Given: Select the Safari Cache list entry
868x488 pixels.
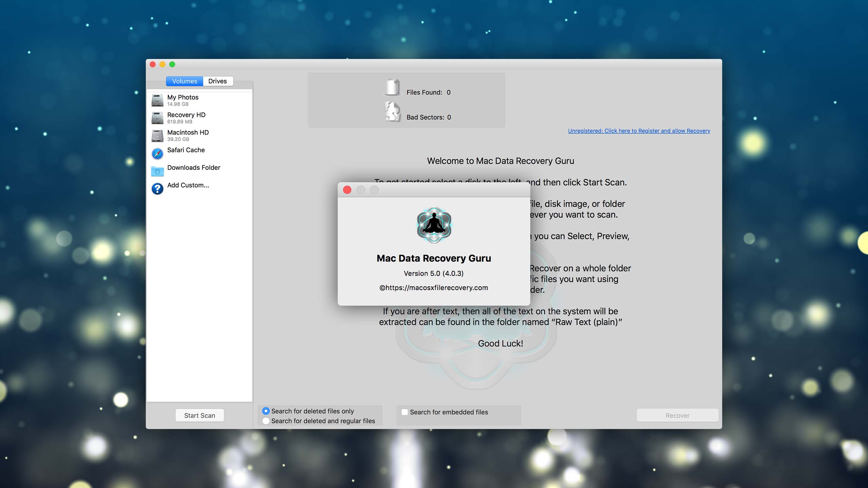Looking at the screenshot, I should point(199,154).
